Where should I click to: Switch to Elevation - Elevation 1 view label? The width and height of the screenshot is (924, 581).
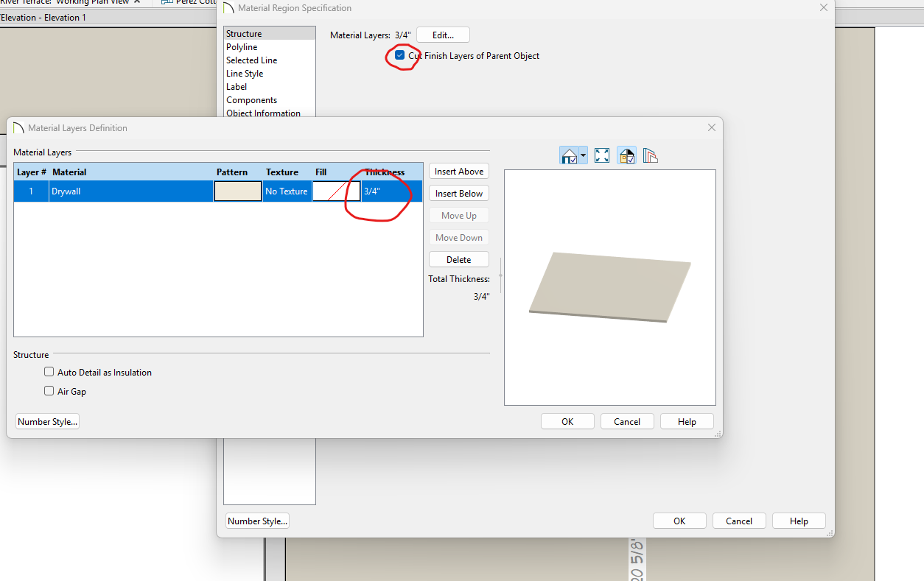tap(43, 18)
